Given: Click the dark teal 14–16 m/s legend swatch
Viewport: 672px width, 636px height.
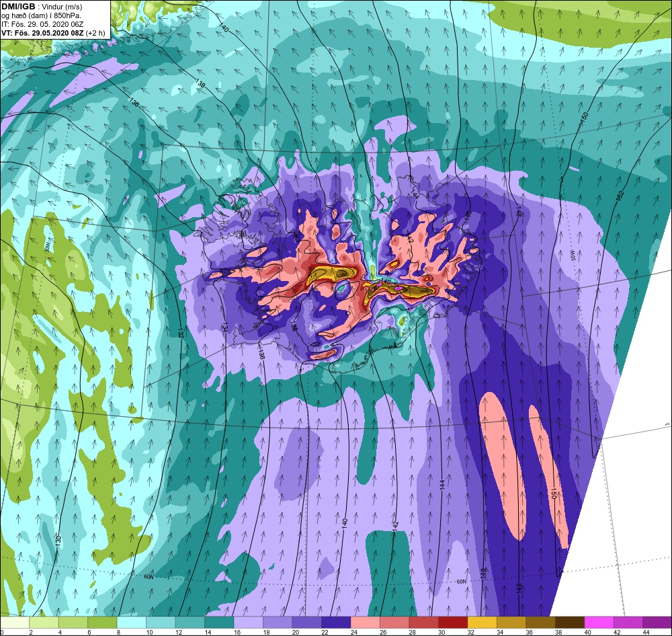Looking at the screenshot, I should click(x=220, y=623).
